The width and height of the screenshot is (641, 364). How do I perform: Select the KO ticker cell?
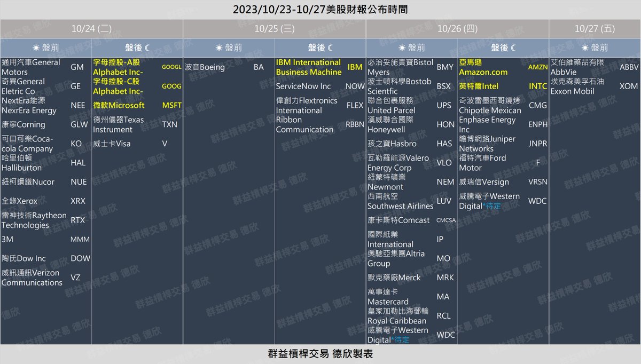(76, 144)
